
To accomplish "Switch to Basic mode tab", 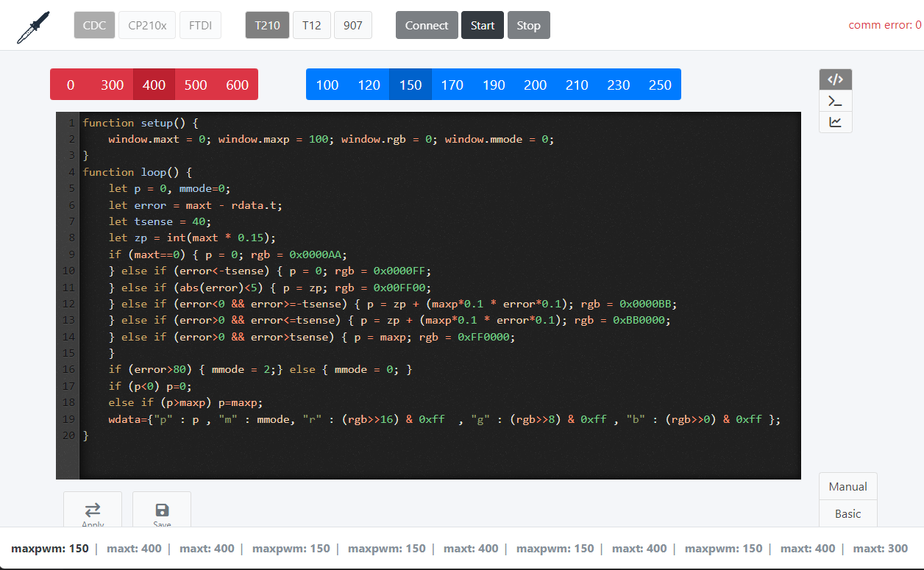I will pos(847,513).
